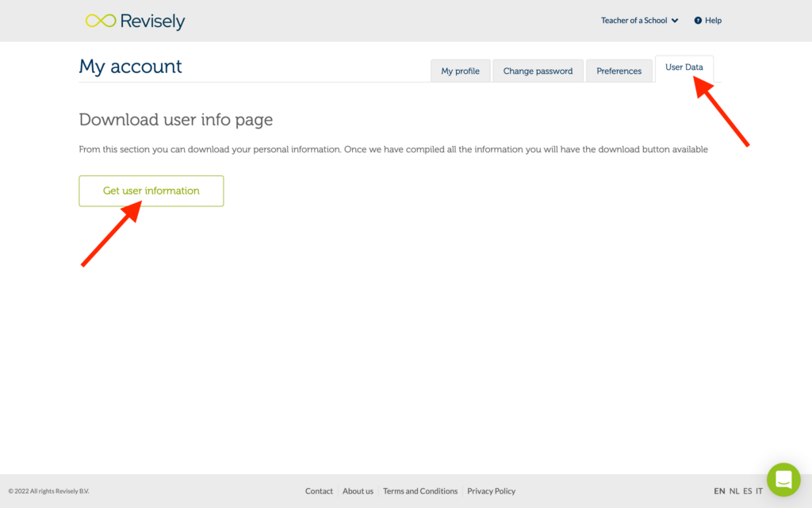Expand the Teacher of a School account menu

click(x=634, y=20)
